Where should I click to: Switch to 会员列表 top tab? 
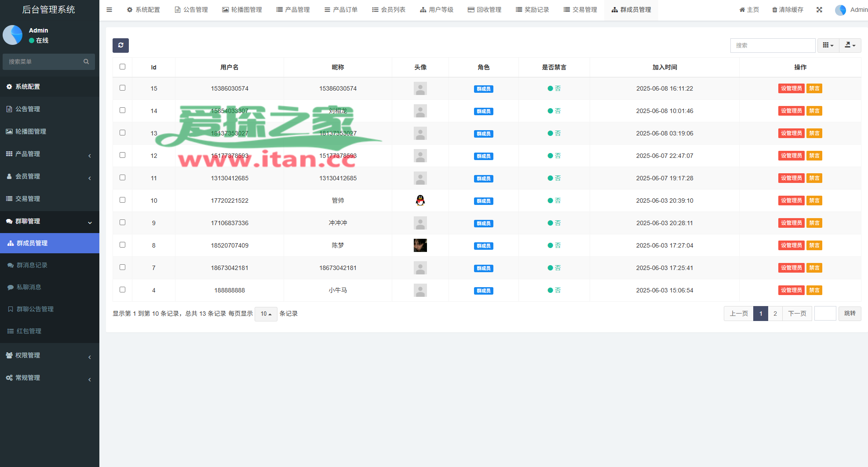(x=389, y=10)
